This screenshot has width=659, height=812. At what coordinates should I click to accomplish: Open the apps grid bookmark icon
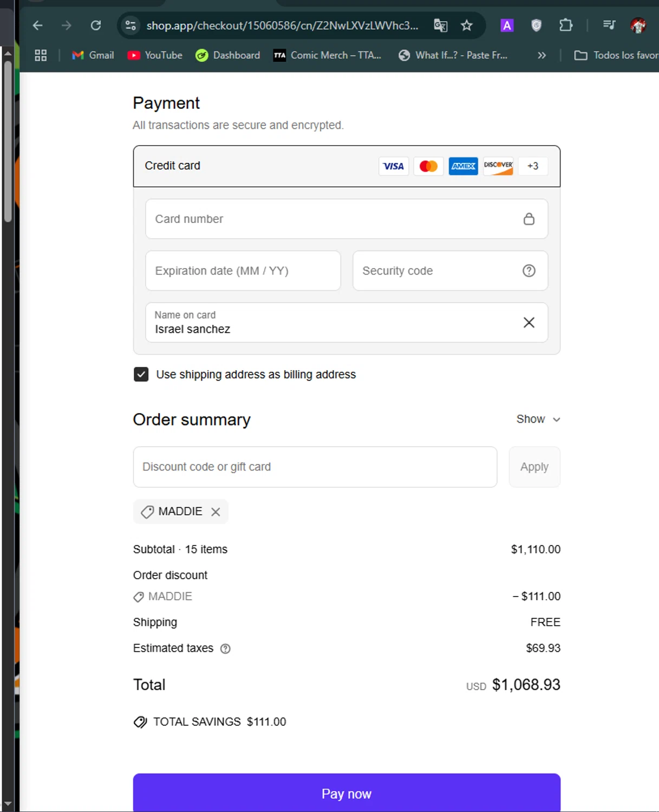coord(41,55)
